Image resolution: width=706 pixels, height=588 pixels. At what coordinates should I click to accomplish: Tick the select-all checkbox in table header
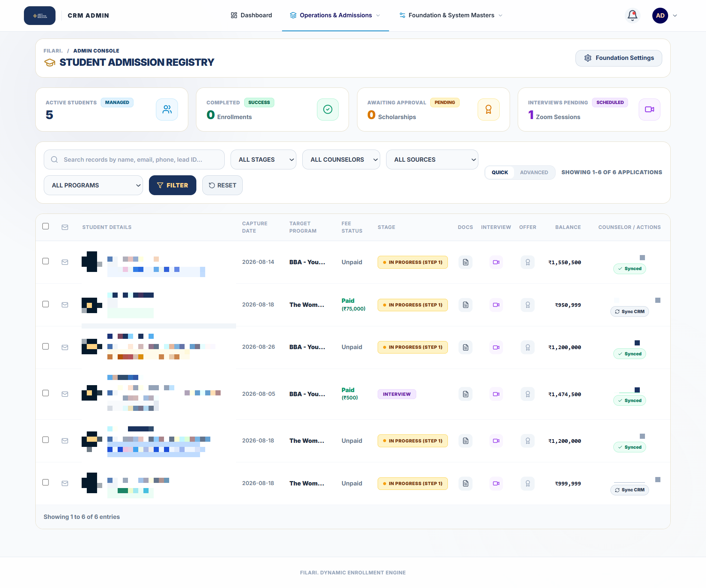(46, 226)
